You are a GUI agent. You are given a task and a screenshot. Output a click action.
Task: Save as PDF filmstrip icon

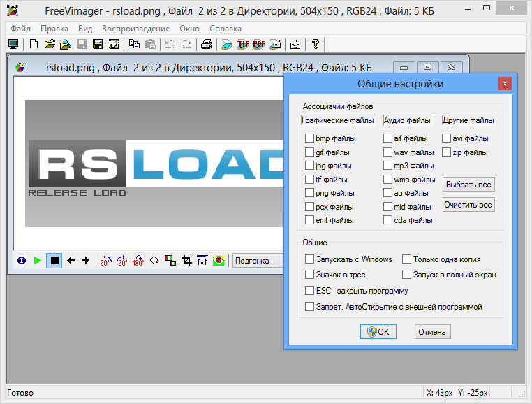click(114, 44)
